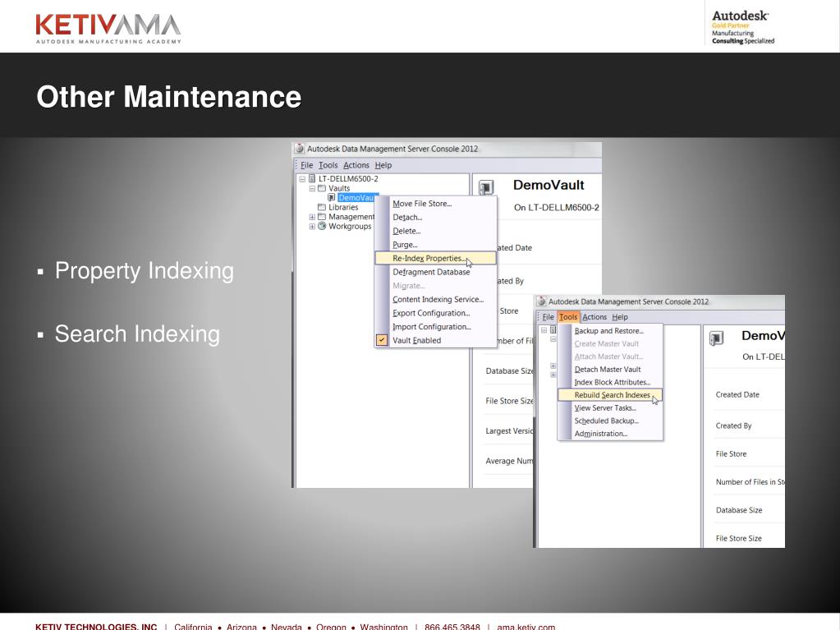Collapse the LT-DELLM6500-2 server node
The height and width of the screenshot is (630, 840).
pyautogui.click(x=302, y=179)
